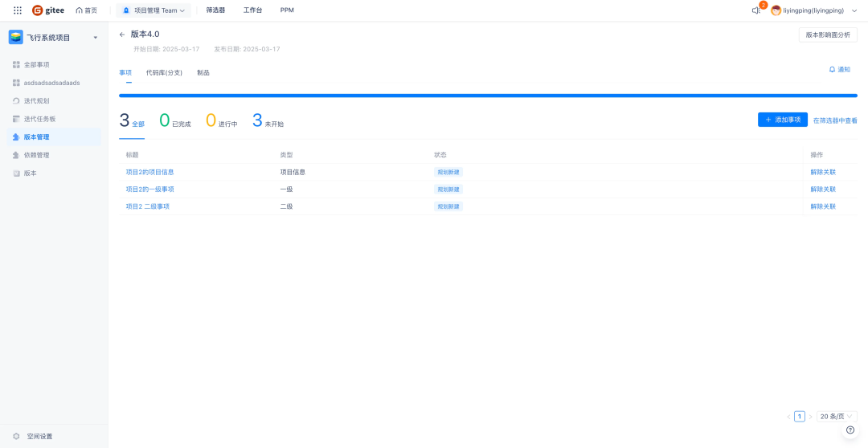Click the 迭代规划 cycle icon

click(17, 101)
